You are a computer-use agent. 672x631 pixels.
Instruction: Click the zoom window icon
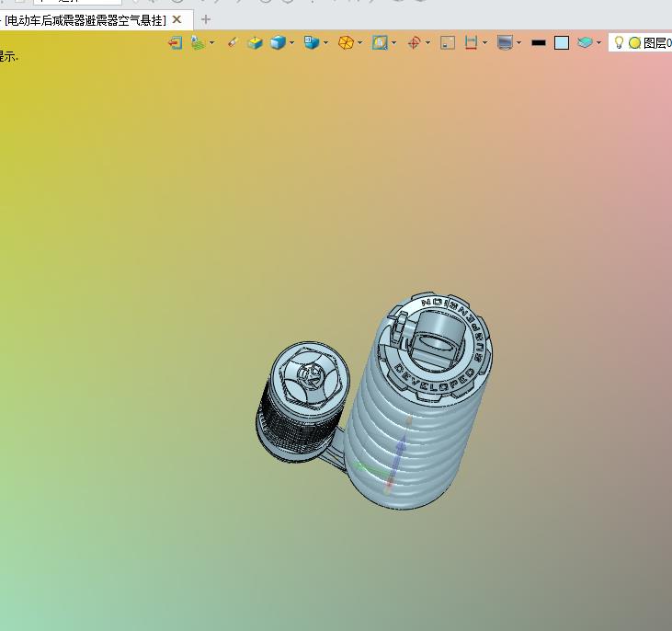pyautogui.click(x=380, y=43)
